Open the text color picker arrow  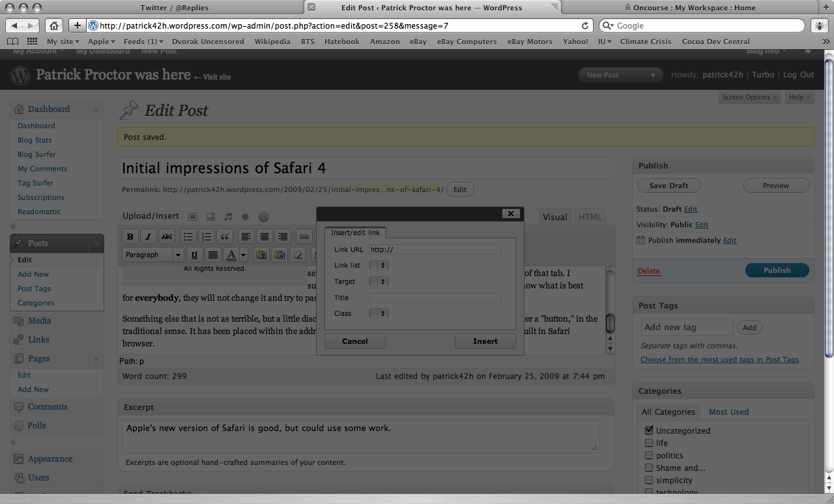243,255
